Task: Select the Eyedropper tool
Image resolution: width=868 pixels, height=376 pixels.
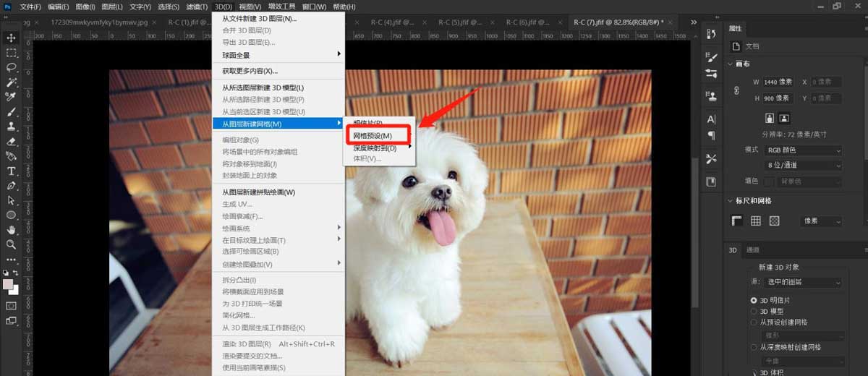Action: point(12,97)
